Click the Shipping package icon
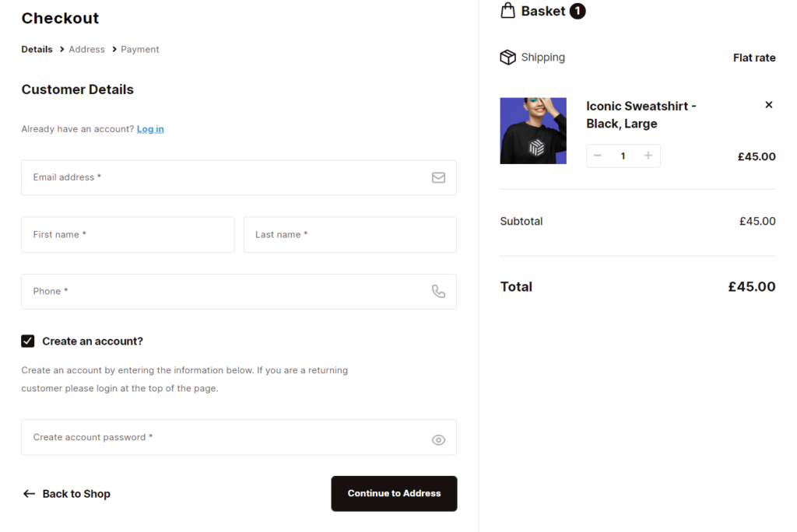This screenshot has height=532, width=797. 507,57
